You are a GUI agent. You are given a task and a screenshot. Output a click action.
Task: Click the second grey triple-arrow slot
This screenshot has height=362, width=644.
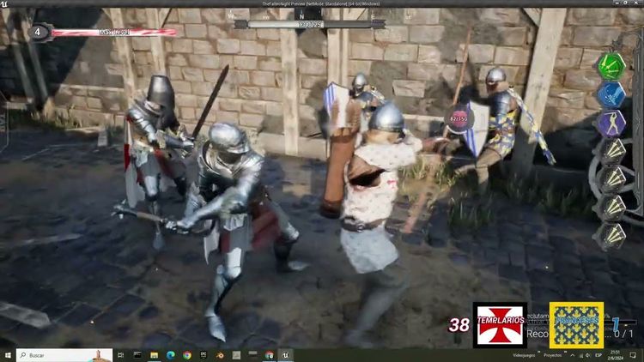(612, 180)
